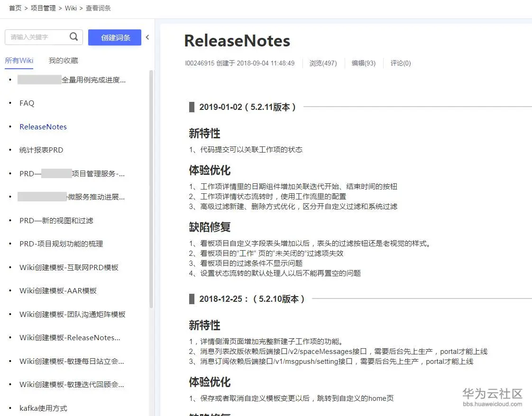Click the 浏览(497) view count
Viewport: 532px width, 416px height.
click(323, 63)
